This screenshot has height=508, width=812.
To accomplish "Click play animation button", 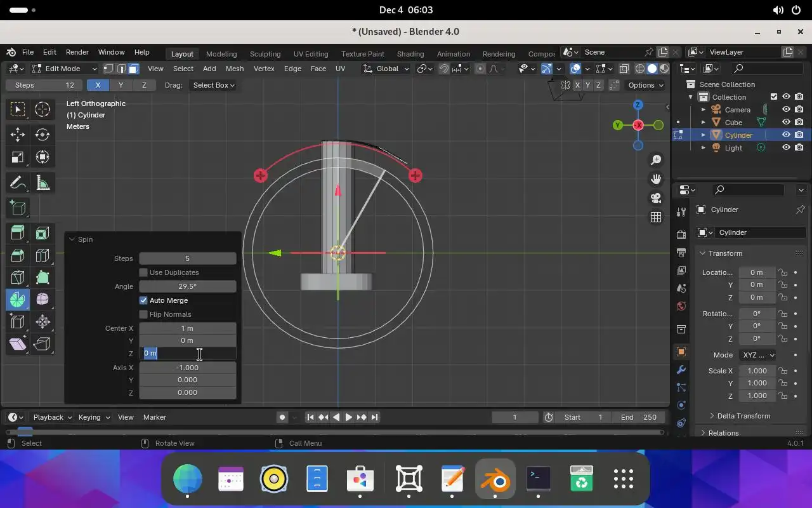I will coord(348,417).
